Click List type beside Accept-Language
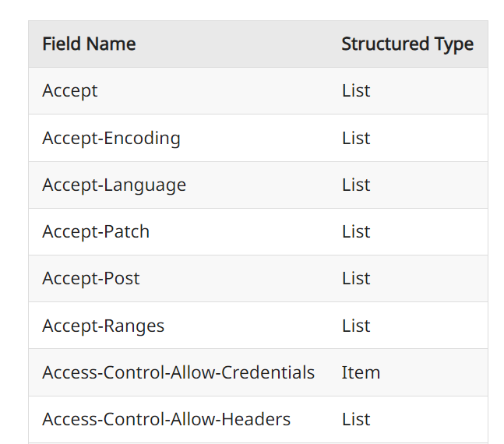 (356, 185)
